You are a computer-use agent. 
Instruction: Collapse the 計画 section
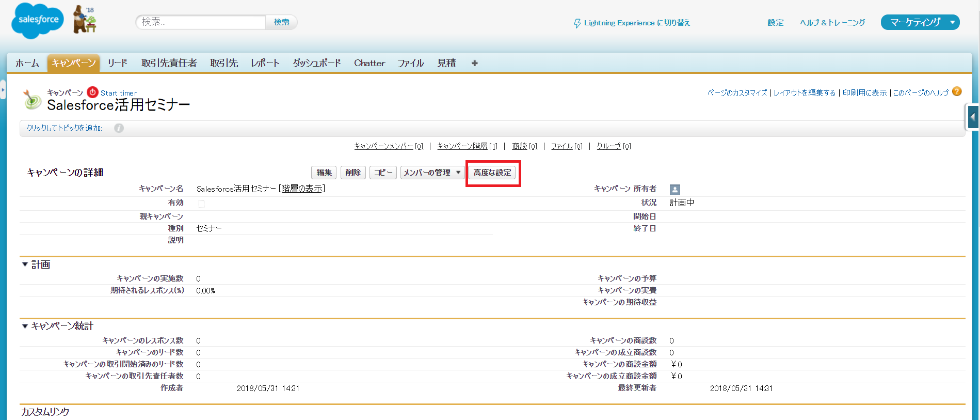(x=25, y=265)
